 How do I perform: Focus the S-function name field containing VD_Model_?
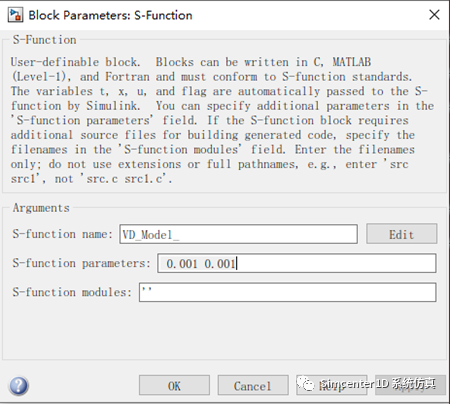coord(239,234)
